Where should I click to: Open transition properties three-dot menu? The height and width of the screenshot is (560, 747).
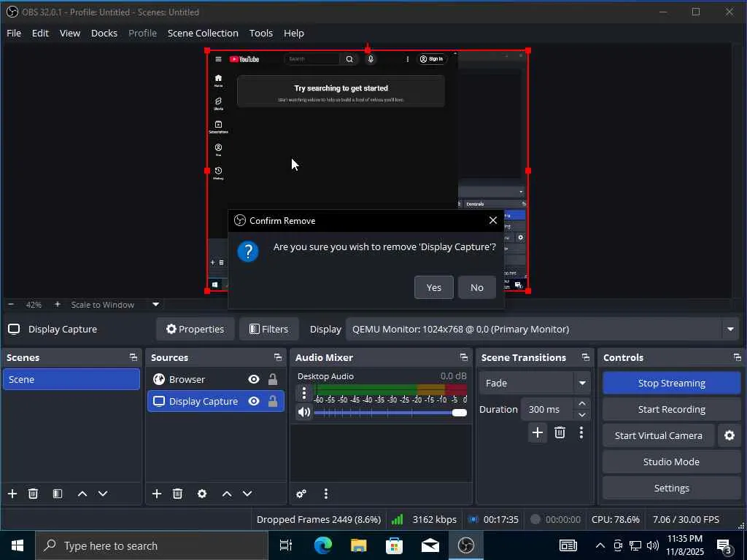coord(581,432)
